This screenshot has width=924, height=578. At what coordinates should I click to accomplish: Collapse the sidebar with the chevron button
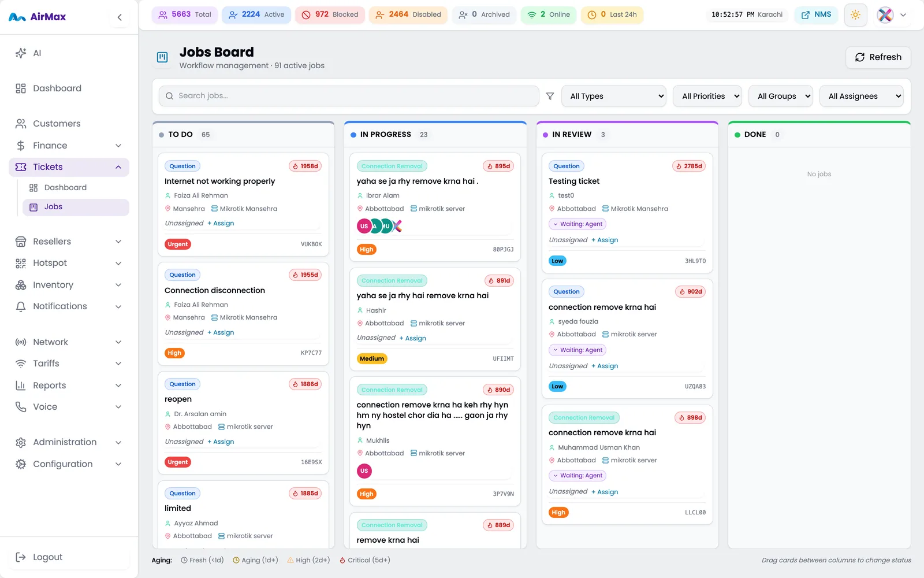[x=120, y=17]
